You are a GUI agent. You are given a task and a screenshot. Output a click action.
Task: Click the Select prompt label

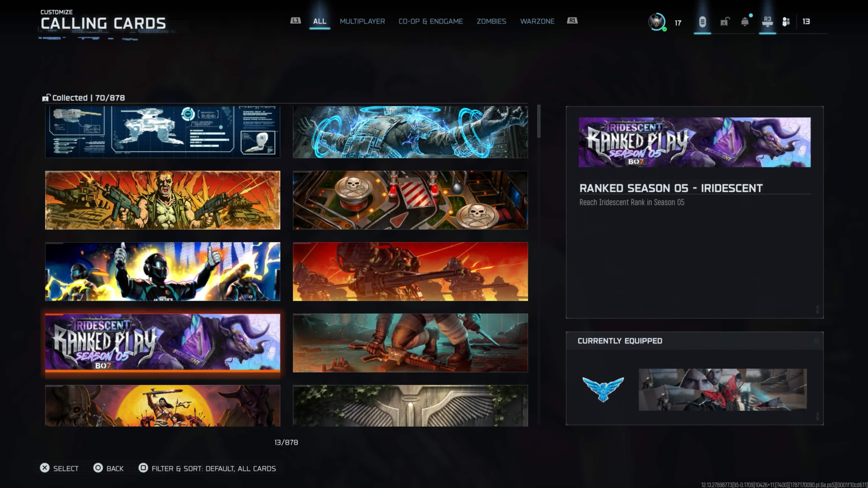click(x=66, y=469)
